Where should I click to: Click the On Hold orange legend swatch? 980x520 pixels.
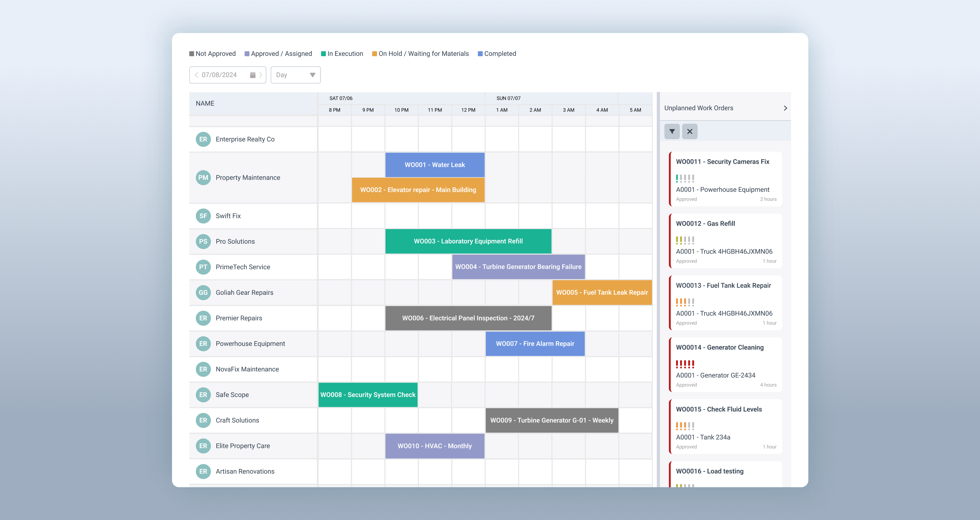(x=374, y=54)
